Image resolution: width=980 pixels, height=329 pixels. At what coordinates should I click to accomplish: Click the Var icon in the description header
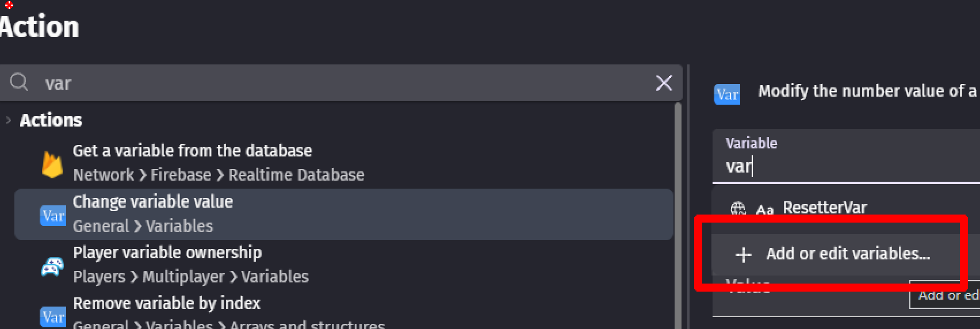tap(727, 94)
